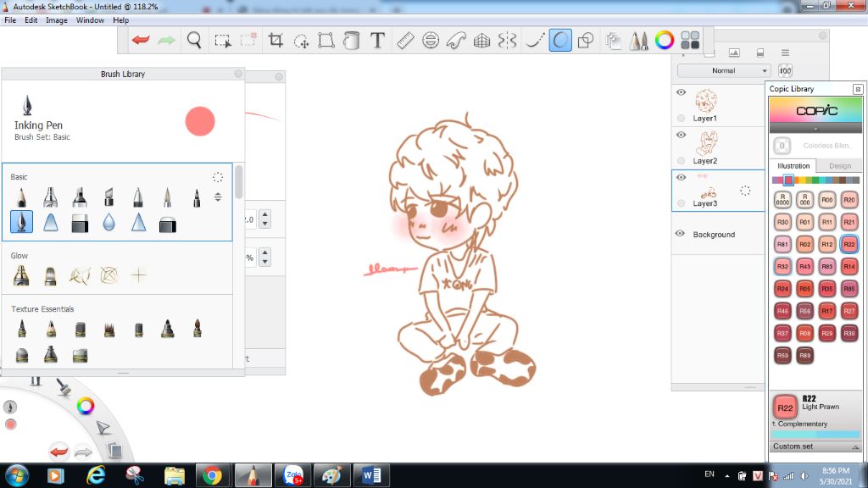Click Basic set reorder arrows
The image size is (868, 488).
[218, 197]
